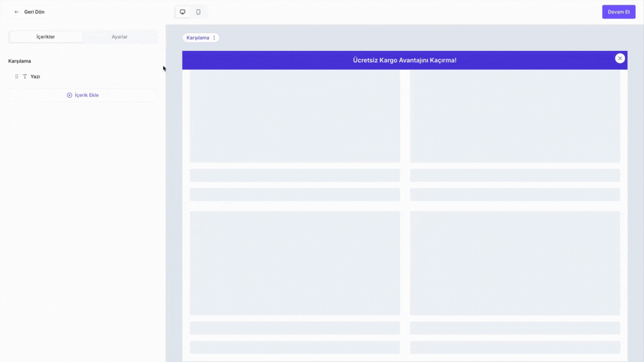The height and width of the screenshot is (362, 644).
Task: Click the top-left large placeholder block
Action: [295, 116]
